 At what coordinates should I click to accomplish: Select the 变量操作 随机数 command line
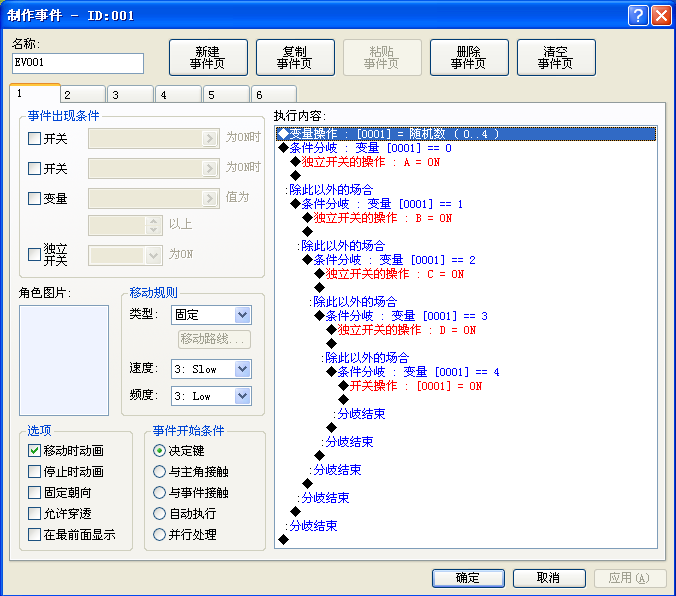click(x=466, y=134)
